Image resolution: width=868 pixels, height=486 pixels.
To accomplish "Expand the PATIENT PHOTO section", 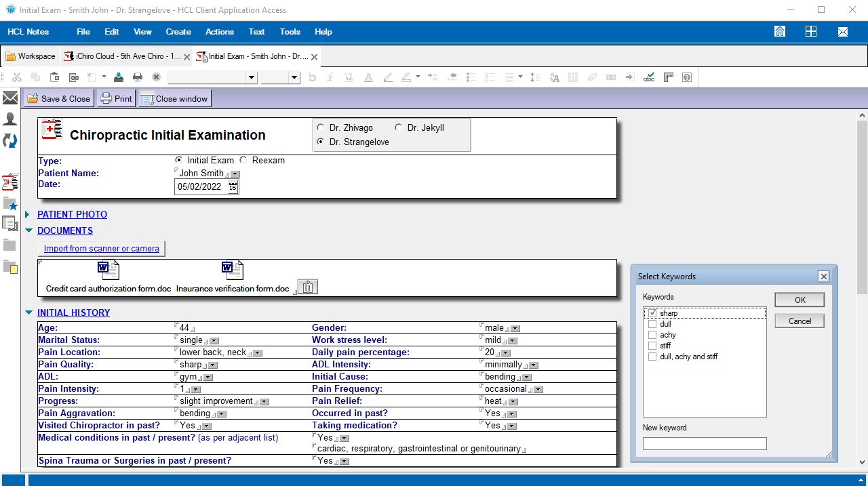I will coord(72,214).
